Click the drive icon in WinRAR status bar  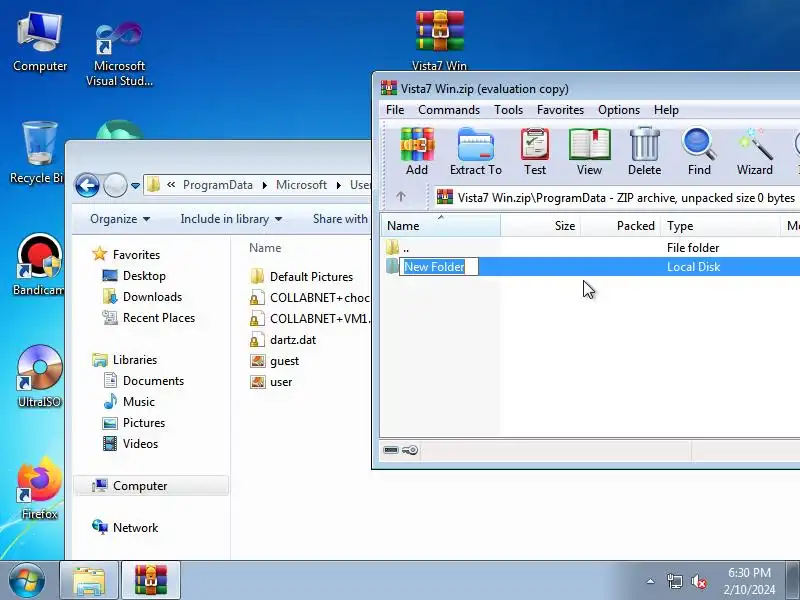tap(391, 450)
